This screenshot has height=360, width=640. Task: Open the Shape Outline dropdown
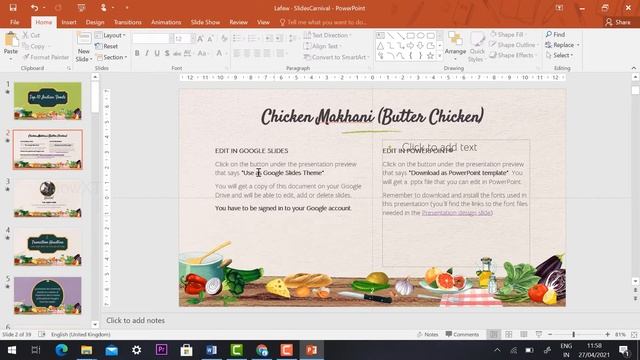(x=513, y=44)
